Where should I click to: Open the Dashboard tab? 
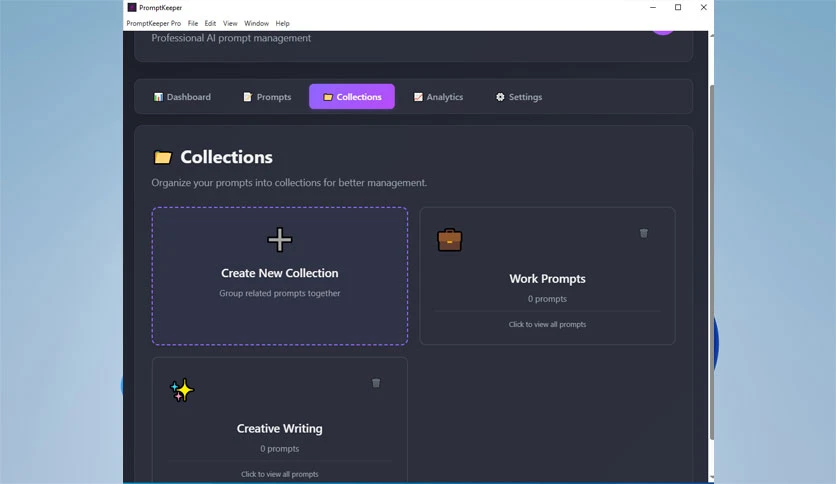click(x=182, y=97)
